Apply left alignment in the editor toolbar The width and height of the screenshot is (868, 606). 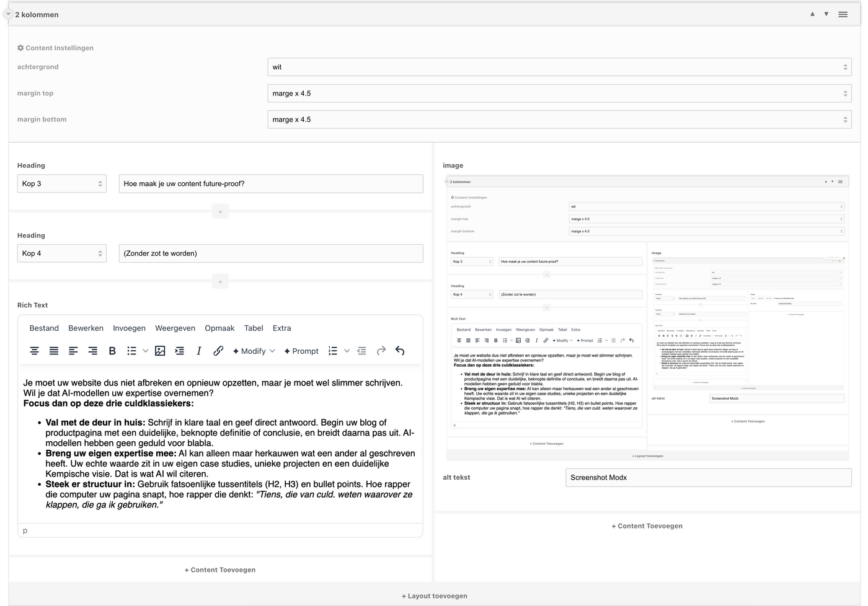[x=73, y=351]
